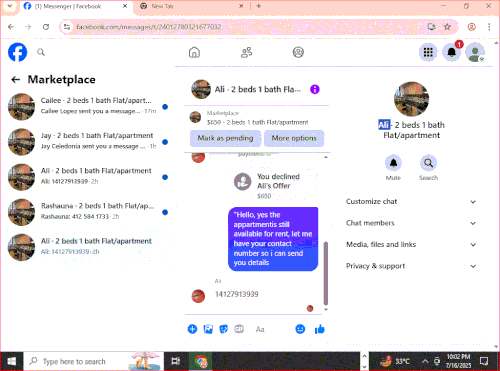The width and height of the screenshot is (500, 371).
Task: Expand Media, files and links section
Action: [x=411, y=245]
